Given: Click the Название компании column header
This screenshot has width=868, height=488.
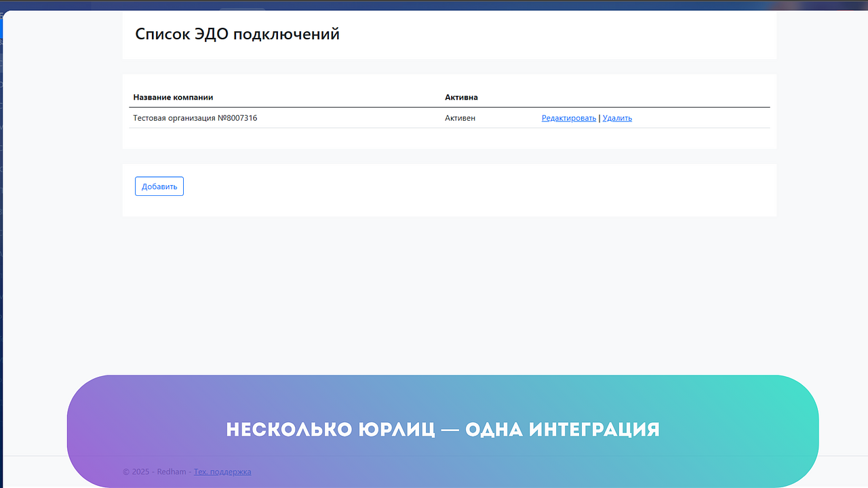Looking at the screenshot, I should [x=178, y=98].
